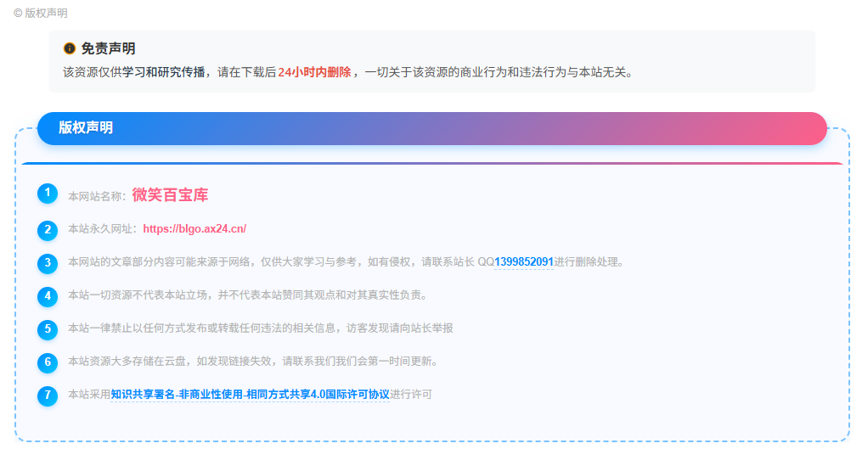
Task: Click the QQ number 1399852091 link
Action: tap(524, 262)
